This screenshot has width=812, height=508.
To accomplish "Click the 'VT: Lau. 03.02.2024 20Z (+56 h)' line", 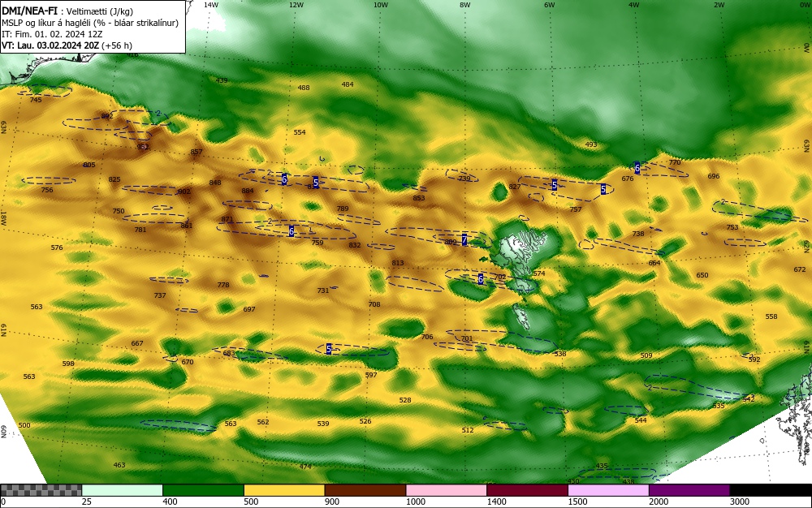I will click(67, 45).
